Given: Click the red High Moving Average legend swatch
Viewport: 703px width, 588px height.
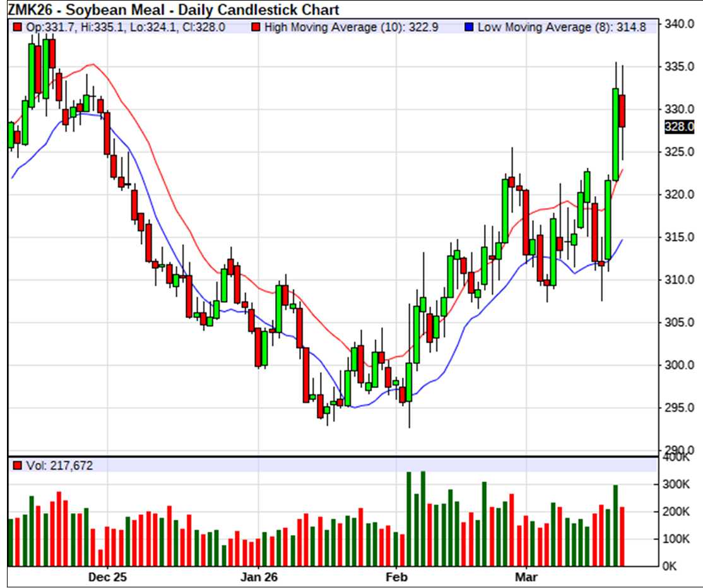Looking at the screenshot, I should pos(256,28).
